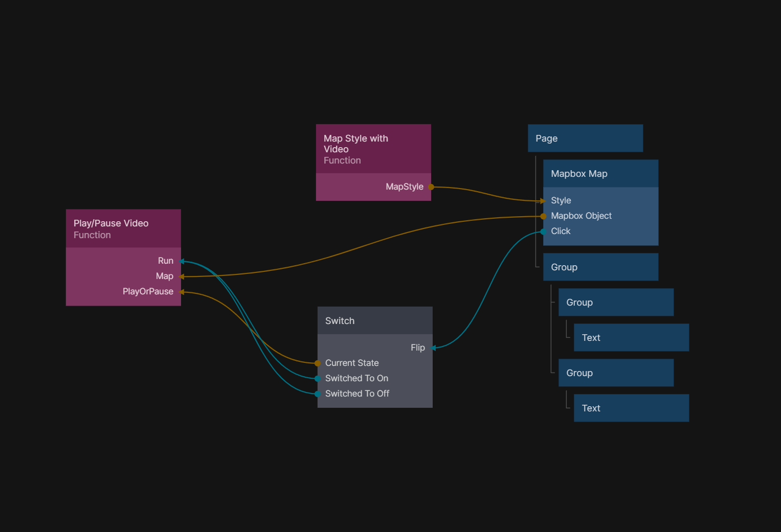Select the first Text node under Group
The width and height of the screenshot is (781, 532).
pos(631,338)
